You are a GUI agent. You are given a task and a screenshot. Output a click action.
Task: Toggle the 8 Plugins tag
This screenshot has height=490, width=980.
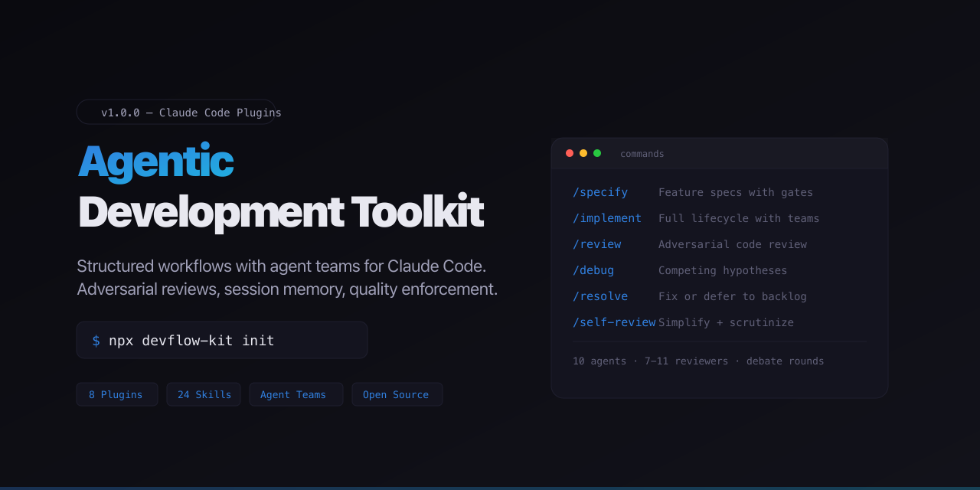[x=116, y=394]
